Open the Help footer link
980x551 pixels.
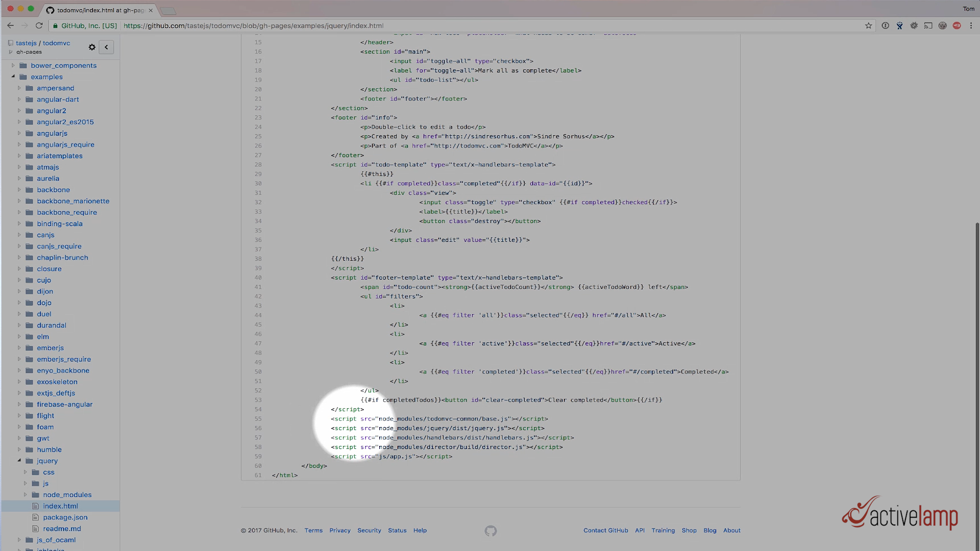[420, 531]
